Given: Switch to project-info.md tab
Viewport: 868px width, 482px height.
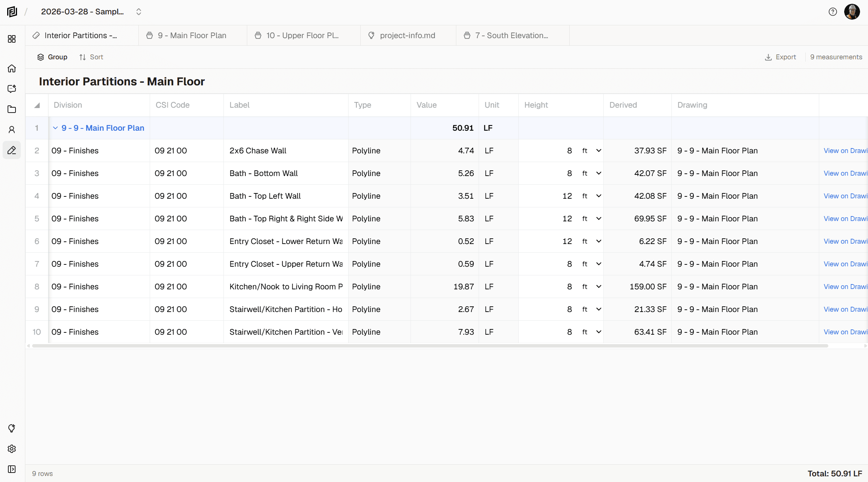Looking at the screenshot, I should coord(407,36).
